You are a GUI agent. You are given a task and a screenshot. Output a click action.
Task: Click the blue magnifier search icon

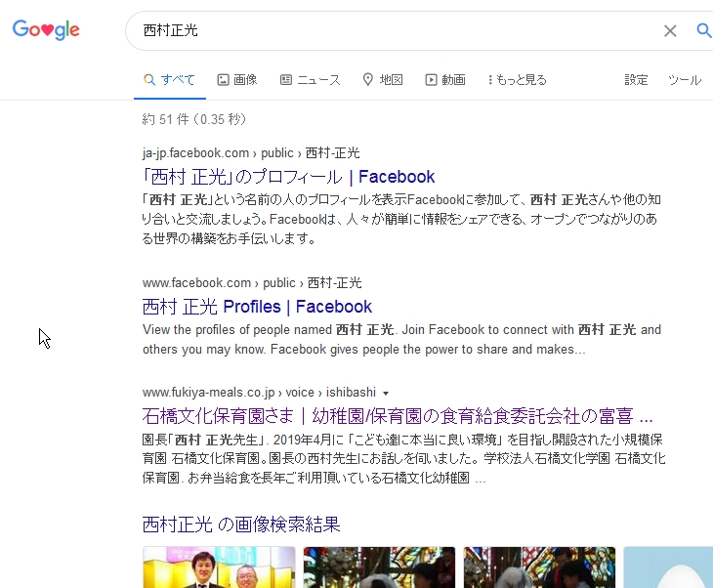pos(704,30)
